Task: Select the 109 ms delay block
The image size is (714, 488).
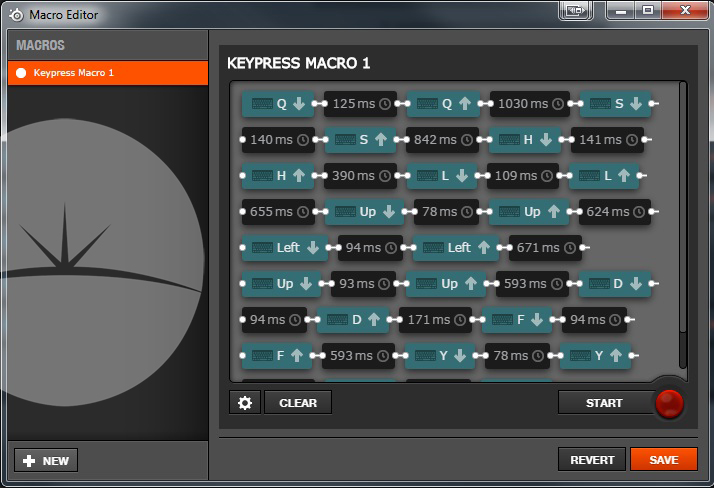Action: click(523, 176)
